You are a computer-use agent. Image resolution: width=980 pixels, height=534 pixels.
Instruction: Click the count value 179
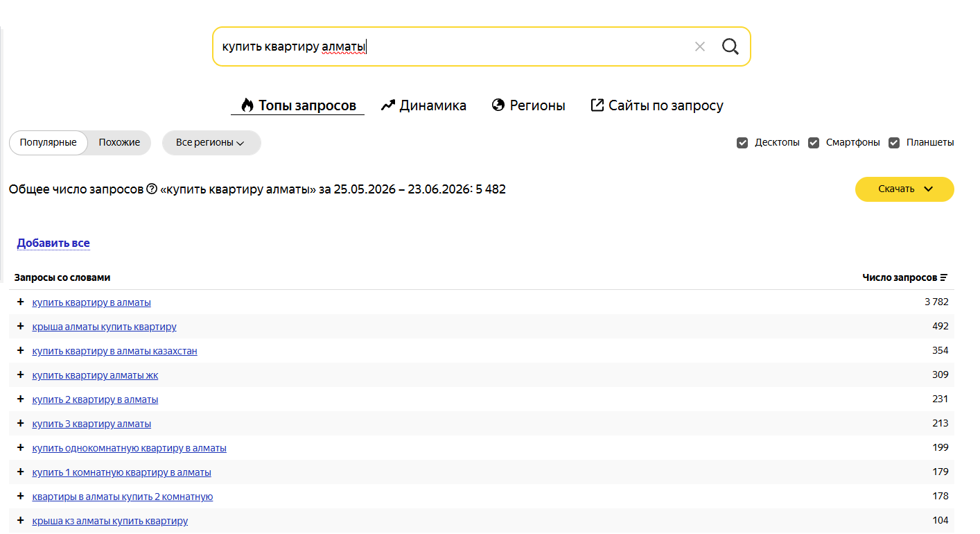[940, 472]
